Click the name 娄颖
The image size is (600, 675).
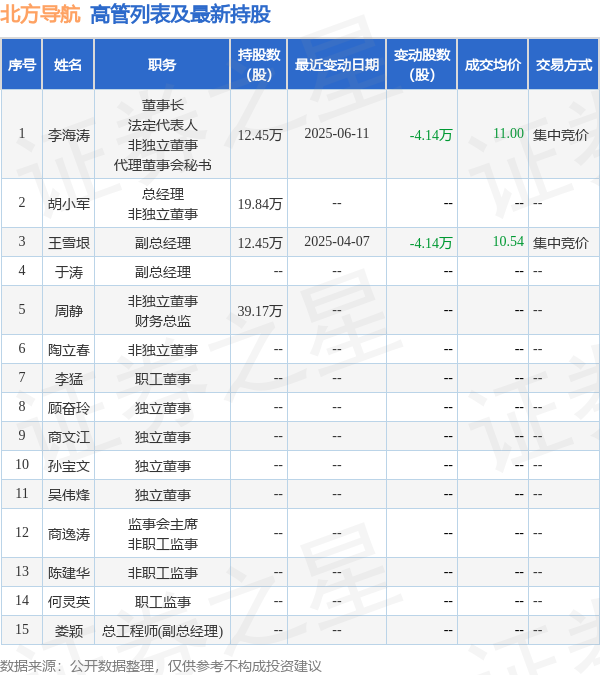click(69, 631)
